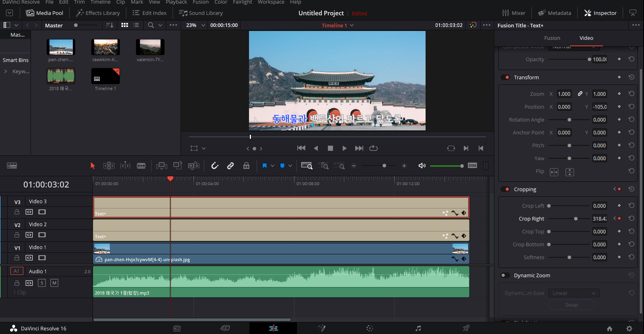The image size is (644, 334).
Task: Open Dynamic Zoom Ease Linear dropdown
Action: coord(574,293)
